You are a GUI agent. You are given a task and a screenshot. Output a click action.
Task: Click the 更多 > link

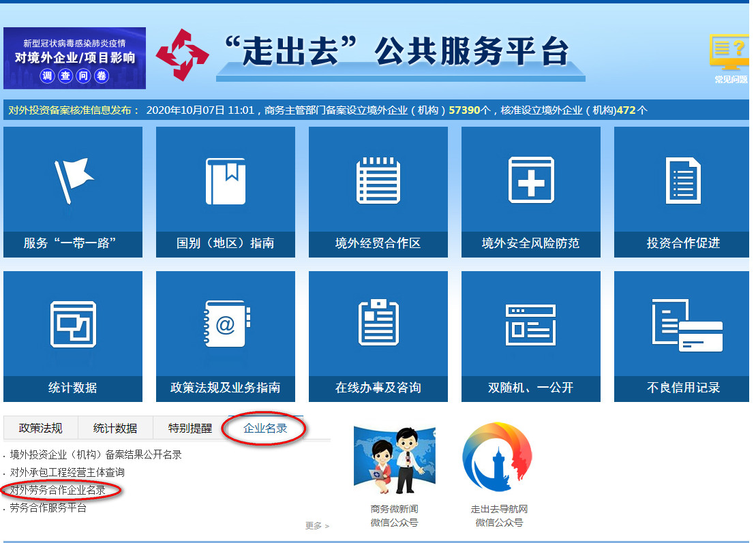[317, 526]
